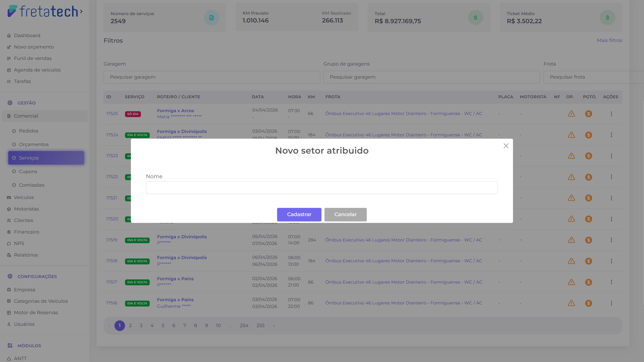Click the Número de serviços document icon
This screenshot has height=362, width=644.
[x=211, y=17]
